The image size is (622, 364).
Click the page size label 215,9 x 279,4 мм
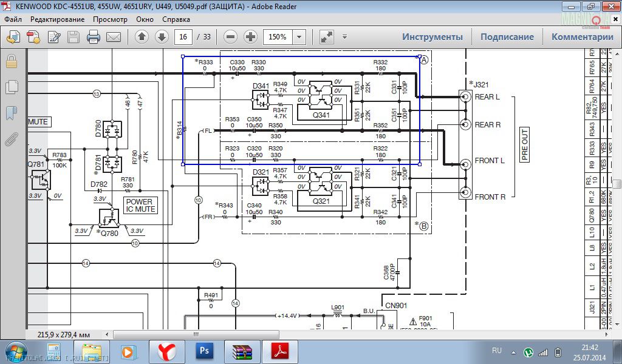tap(63, 335)
